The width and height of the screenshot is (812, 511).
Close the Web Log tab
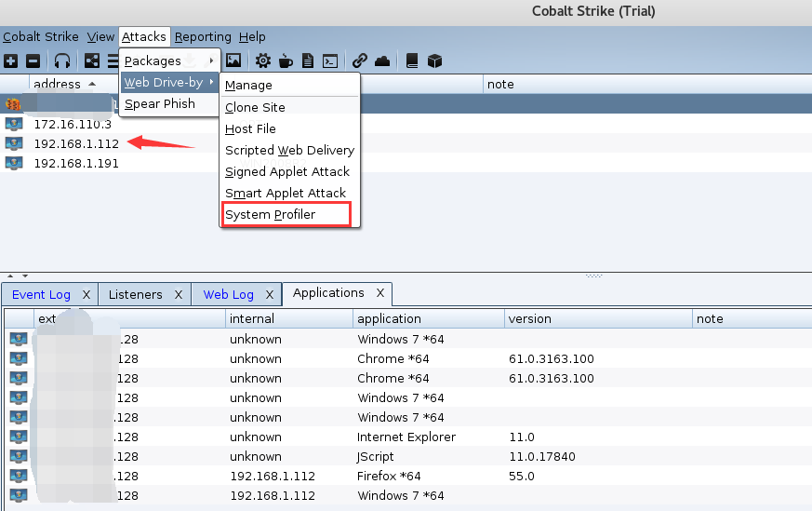pyautogui.click(x=270, y=294)
